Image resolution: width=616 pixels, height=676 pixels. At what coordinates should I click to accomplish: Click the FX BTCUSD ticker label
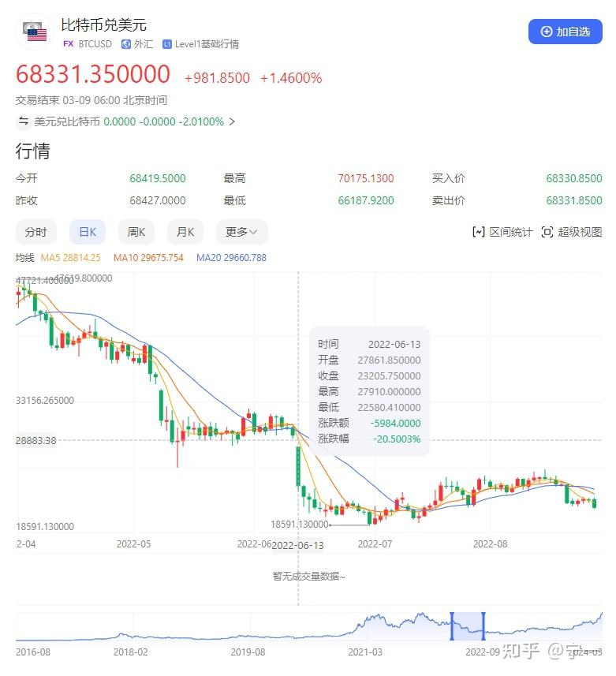pyautogui.click(x=88, y=44)
